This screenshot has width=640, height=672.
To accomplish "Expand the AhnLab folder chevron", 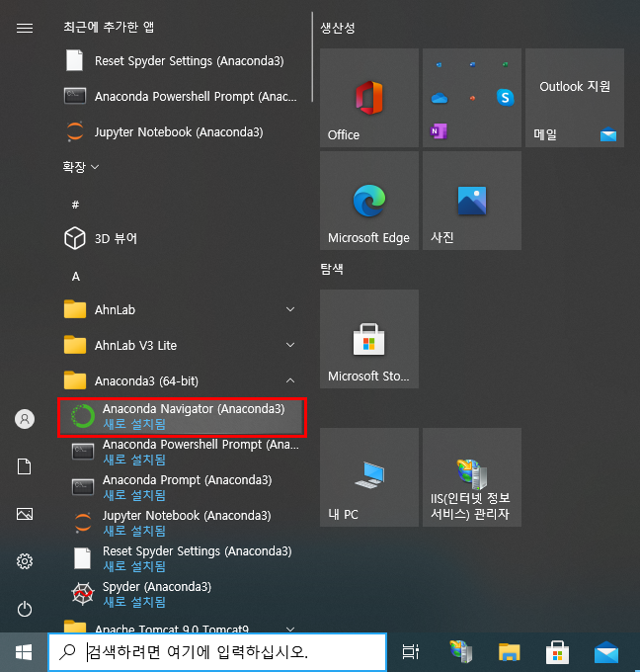I will pyautogui.click(x=290, y=309).
